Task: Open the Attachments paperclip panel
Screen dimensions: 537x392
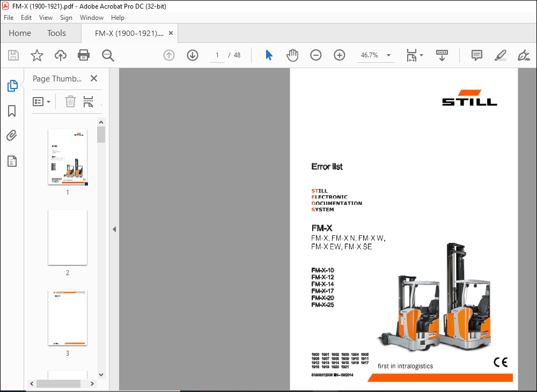Action: click(12, 136)
